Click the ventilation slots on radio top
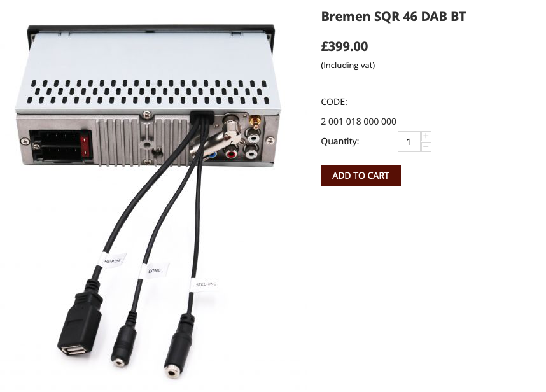546x392 pixels. point(149,92)
